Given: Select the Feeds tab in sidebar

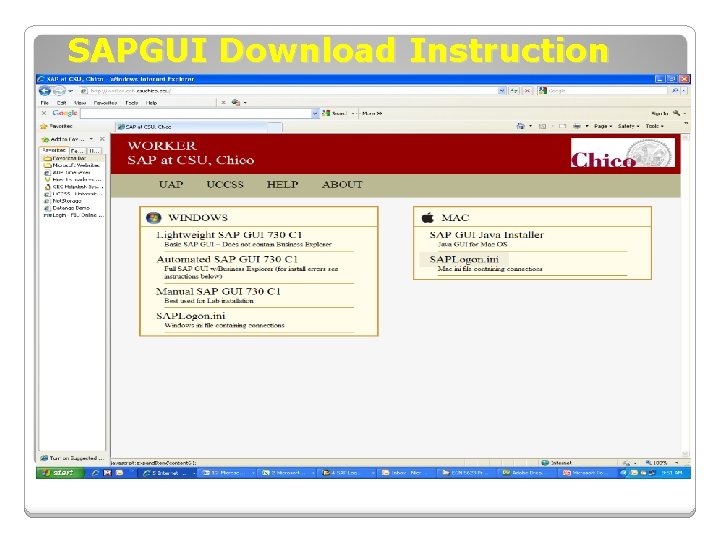Looking at the screenshot, I should [x=77, y=151].
